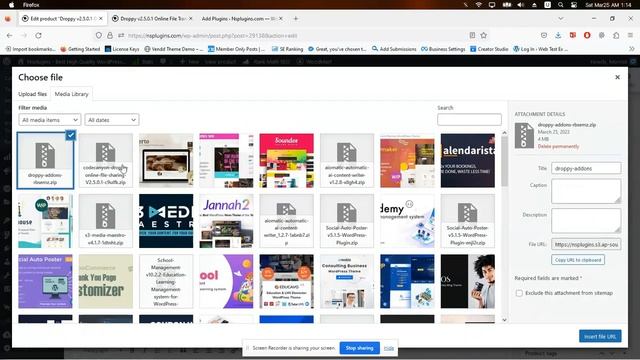Screen dimensions: 640x360
Task: Click the Caption text area
Action: click(586, 191)
